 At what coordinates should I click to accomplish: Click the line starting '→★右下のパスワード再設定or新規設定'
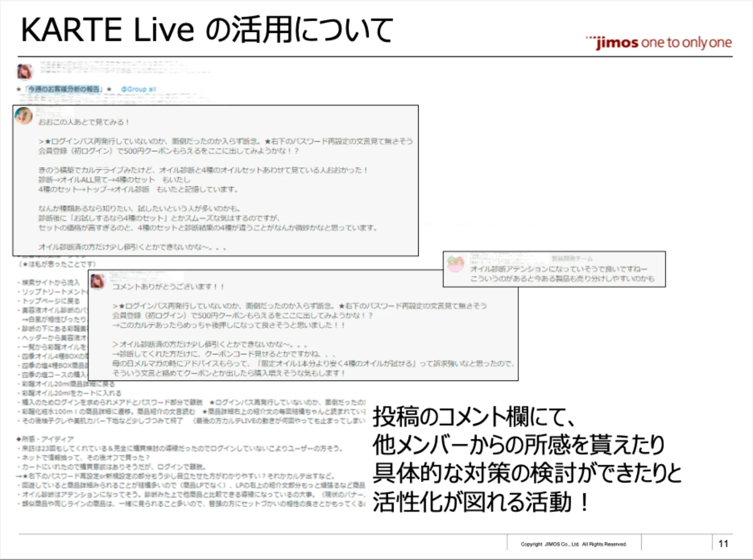coord(175,476)
